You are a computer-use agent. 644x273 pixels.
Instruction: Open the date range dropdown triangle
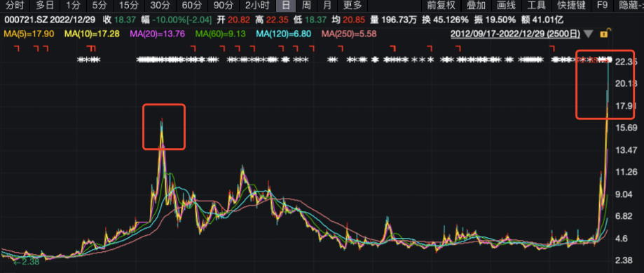[589, 34]
